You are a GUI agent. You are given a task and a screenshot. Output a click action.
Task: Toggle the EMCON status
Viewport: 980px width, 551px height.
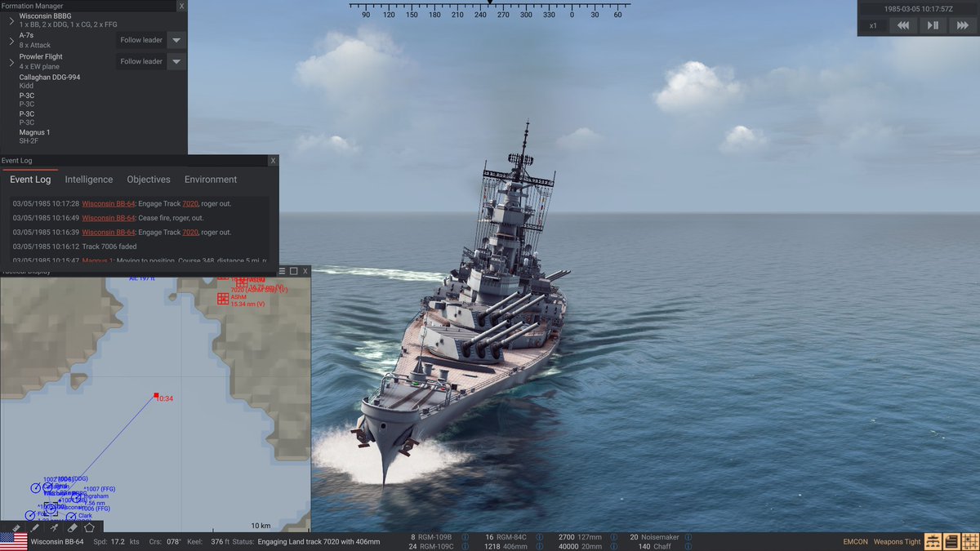(x=854, y=541)
